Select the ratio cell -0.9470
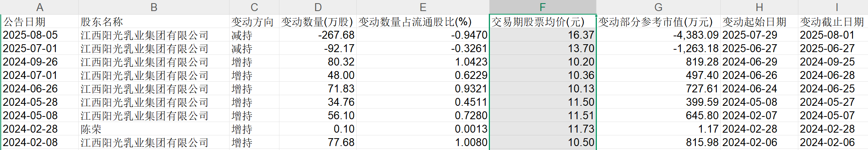 point(423,35)
